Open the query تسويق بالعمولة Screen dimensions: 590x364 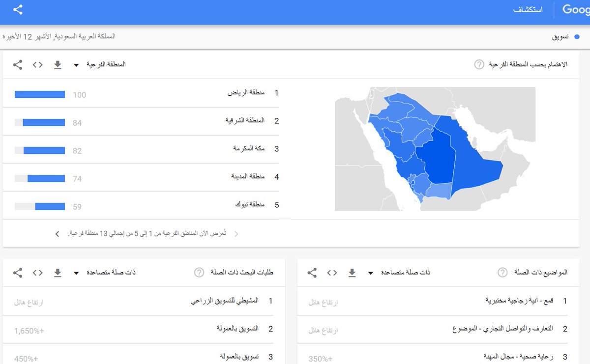[x=239, y=357]
